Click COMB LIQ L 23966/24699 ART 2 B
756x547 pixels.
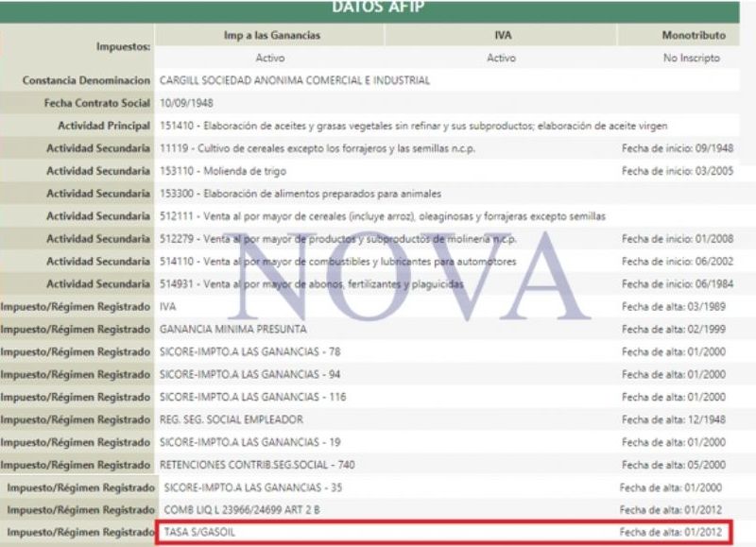coord(242,510)
